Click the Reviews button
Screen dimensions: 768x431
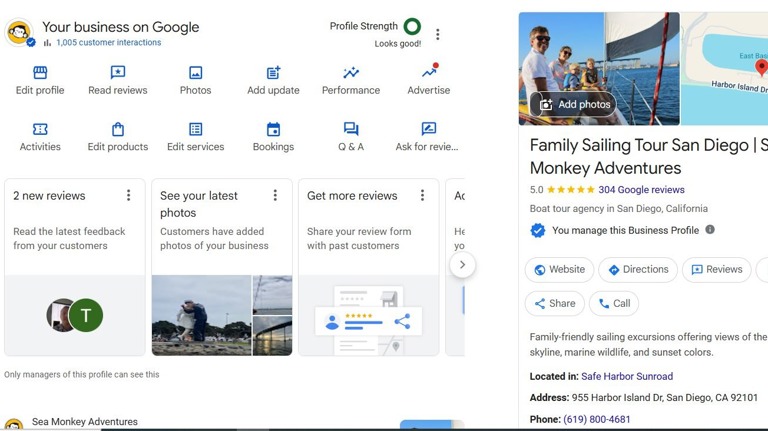717,269
